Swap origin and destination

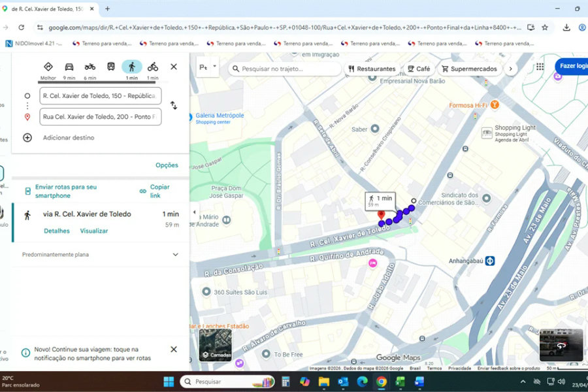174,105
